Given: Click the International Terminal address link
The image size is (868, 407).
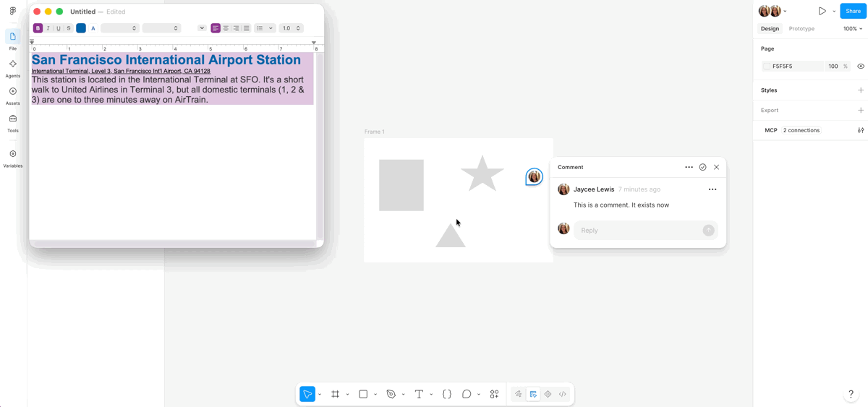Looking at the screenshot, I should click(x=121, y=71).
